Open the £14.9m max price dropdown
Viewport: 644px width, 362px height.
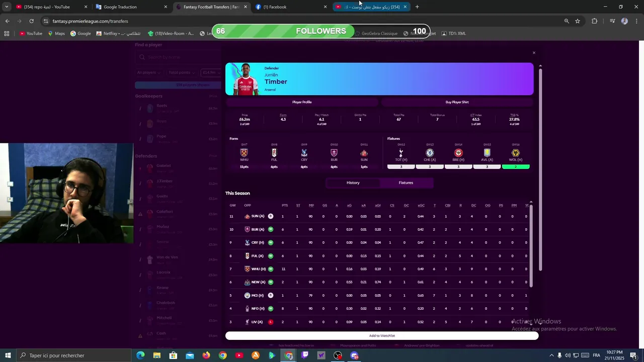coord(210,72)
